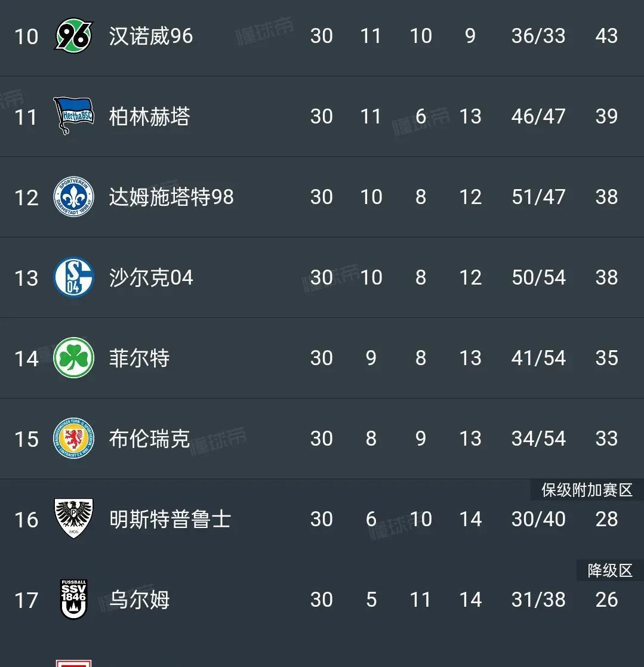Open the Preußen Münster eagle badge

74,518
